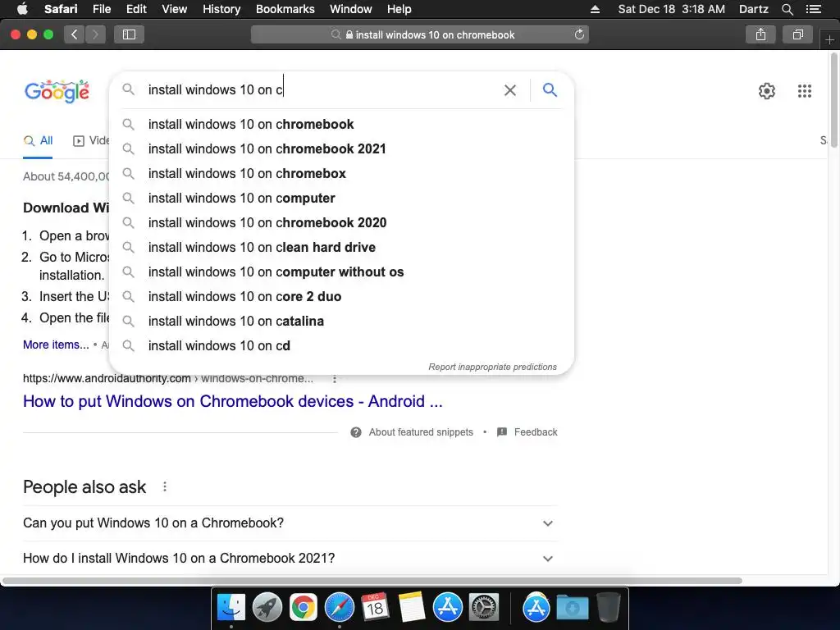Screen dimensions: 840x630
Task: Choose suggestion 'install windows 10 on core 2 duo'
Action: pyautogui.click(x=341, y=297)
